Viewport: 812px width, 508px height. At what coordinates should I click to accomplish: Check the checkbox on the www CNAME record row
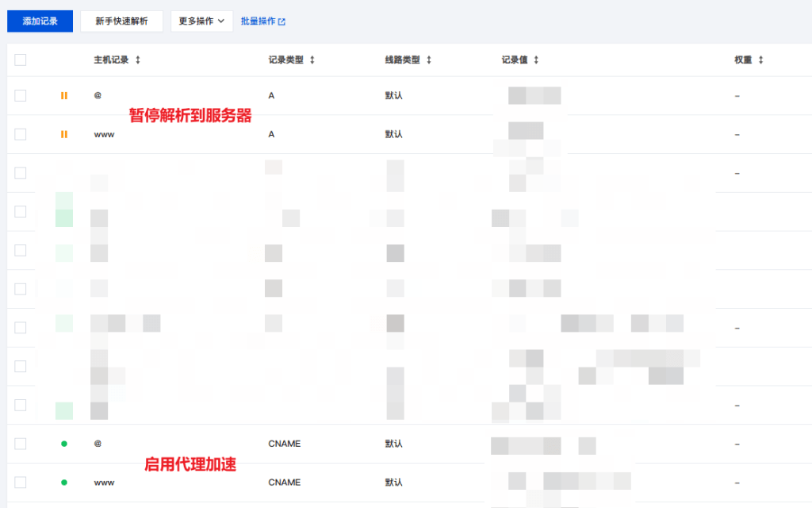pos(21,482)
